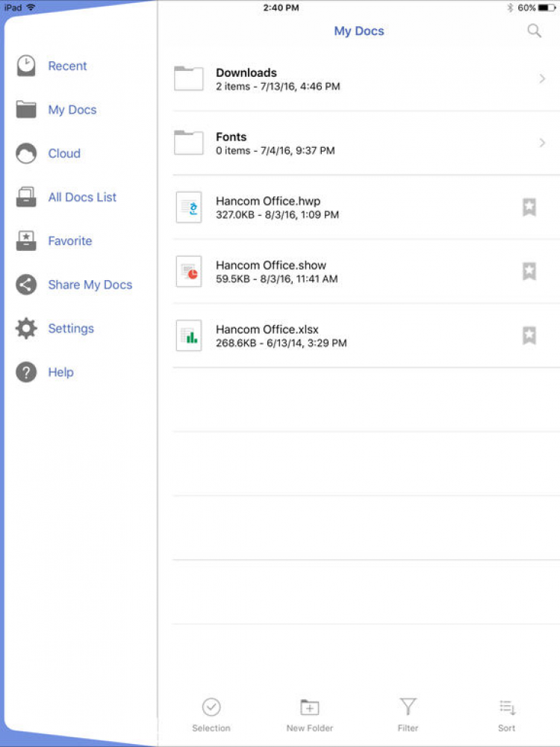Tap the Selection button
This screenshot has width=560, height=747.
pyautogui.click(x=211, y=715)
